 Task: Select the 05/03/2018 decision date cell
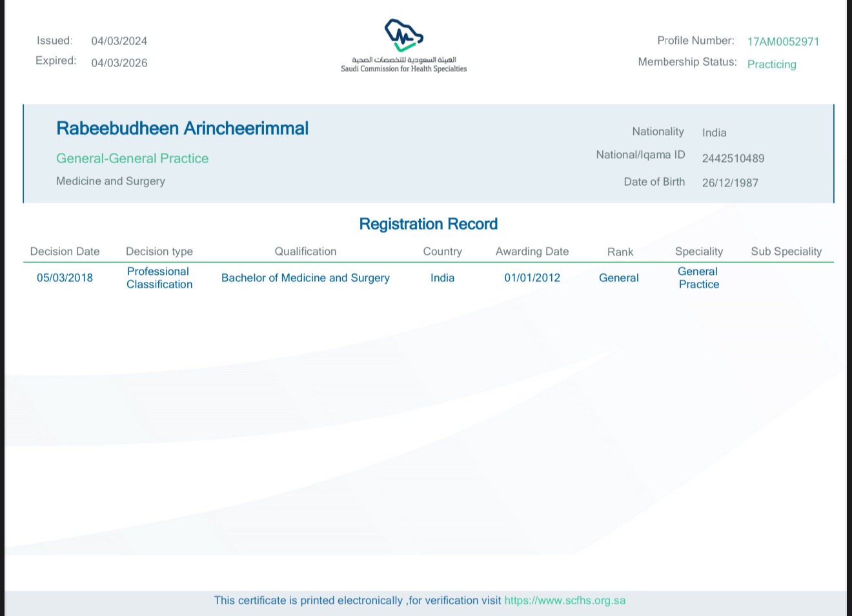(x=65, y=278)
